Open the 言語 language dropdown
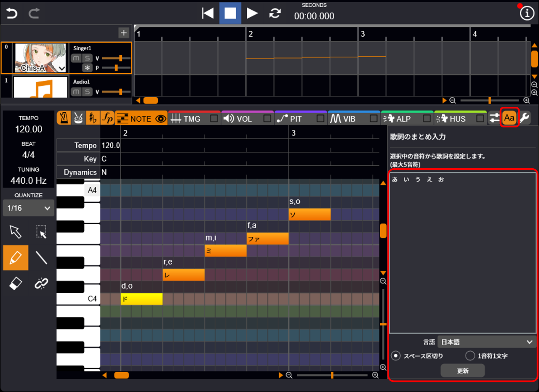 tap(486, 342)
